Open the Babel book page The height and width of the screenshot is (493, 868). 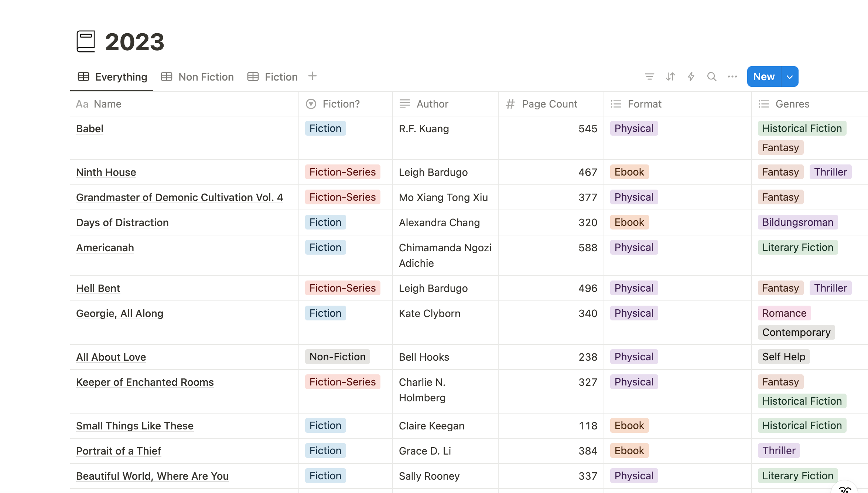click(90, 129)
